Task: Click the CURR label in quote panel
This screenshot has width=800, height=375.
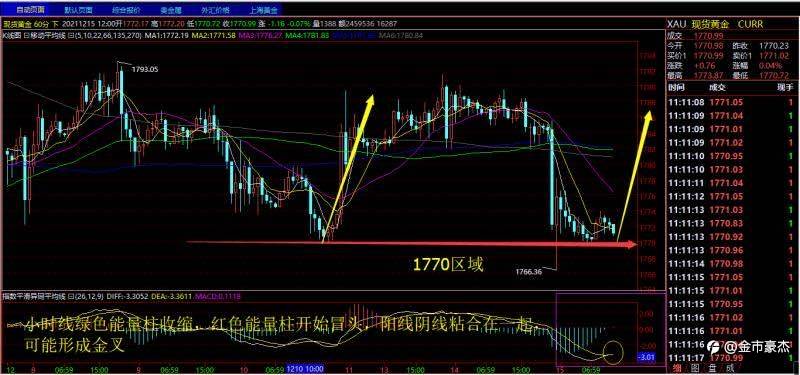Action: 751,24
